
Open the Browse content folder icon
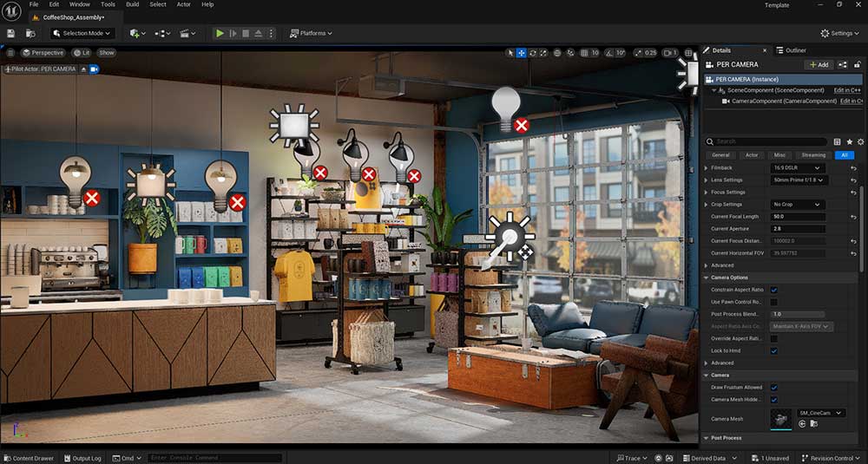click(30, 33)
